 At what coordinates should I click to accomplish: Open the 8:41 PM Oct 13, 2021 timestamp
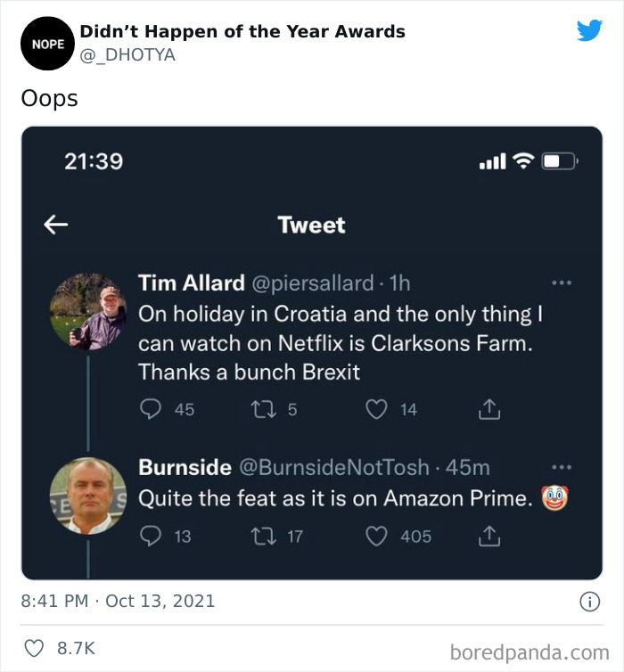[118, 601]
